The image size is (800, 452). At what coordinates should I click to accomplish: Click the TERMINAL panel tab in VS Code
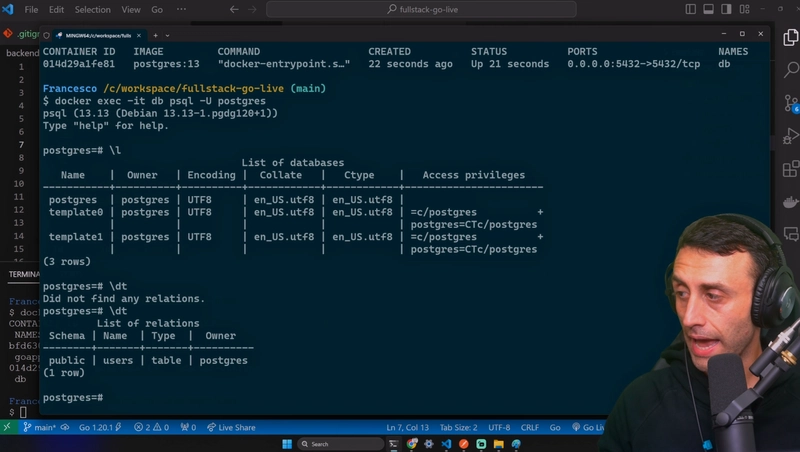pyautogui.click(x=23, y=274)
